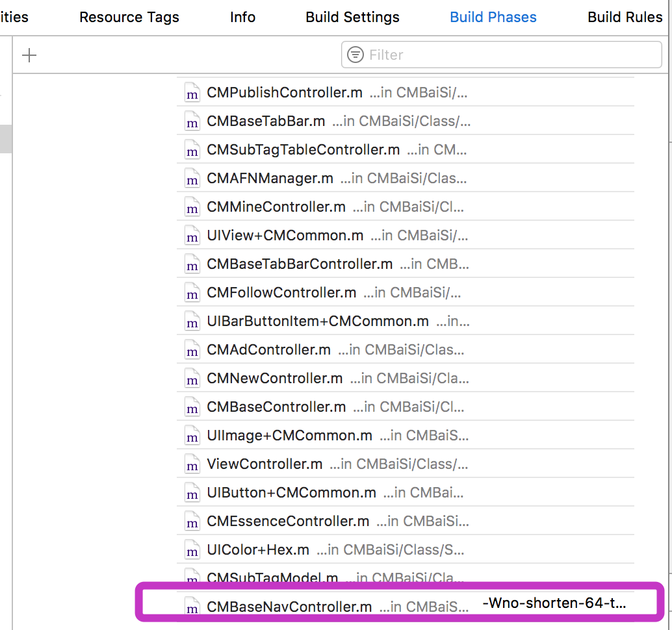Click file icon of UIView+CMCommon.m

click(192, 235)
